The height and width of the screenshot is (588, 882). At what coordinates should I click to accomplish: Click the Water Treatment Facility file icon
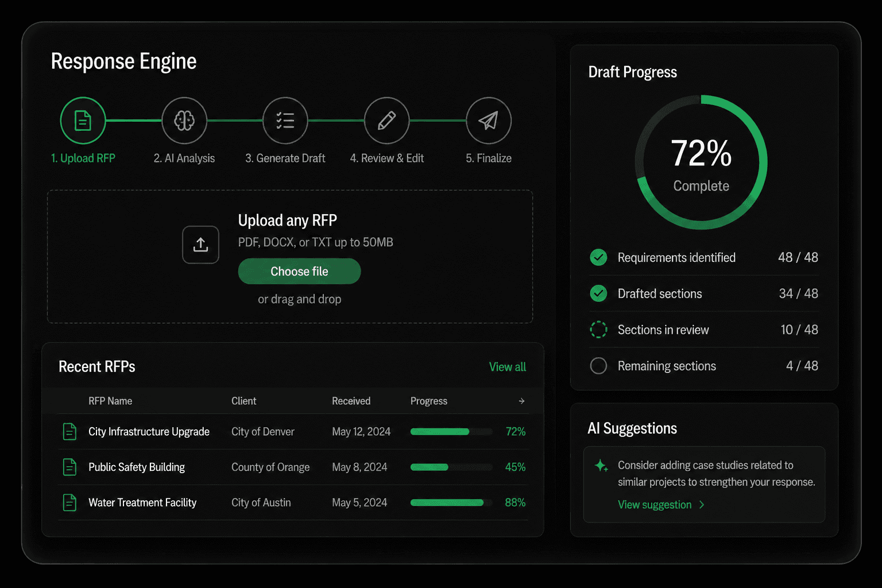pyautogui.click(x=69, y=502)
